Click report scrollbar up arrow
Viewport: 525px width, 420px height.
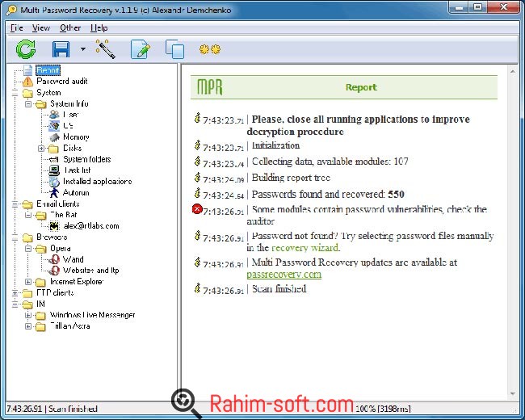(513, 71)
